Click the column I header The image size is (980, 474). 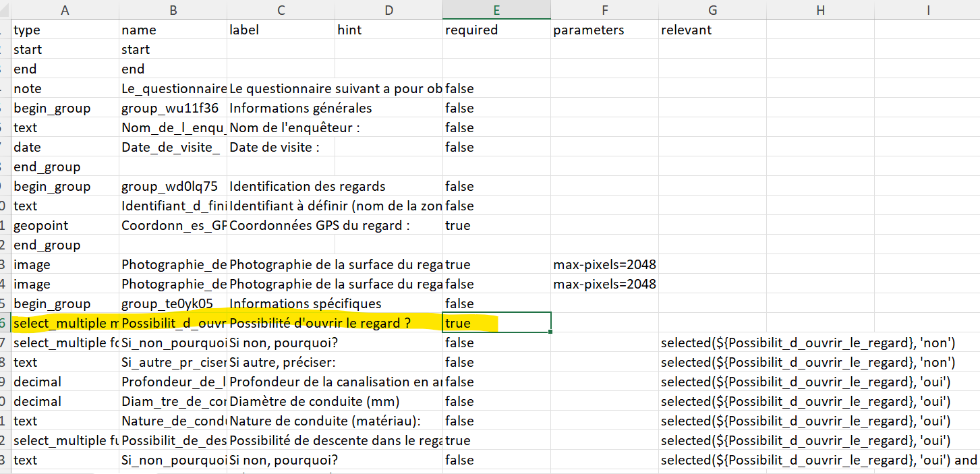click(928, 9)
